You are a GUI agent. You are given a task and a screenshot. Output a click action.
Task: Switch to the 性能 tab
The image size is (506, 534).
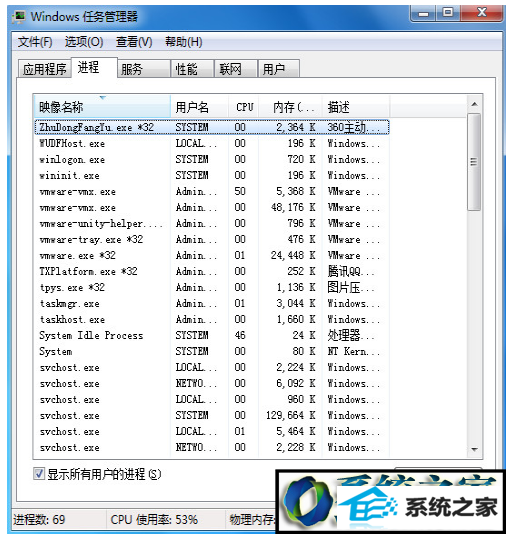click(x=192, y=69)
